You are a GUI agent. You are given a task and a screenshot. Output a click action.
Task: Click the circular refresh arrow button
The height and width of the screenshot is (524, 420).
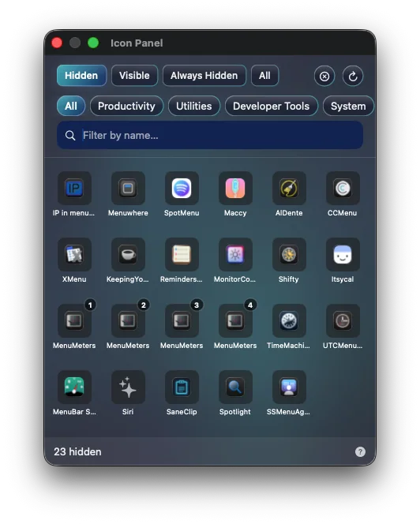[x=353, y=77]
